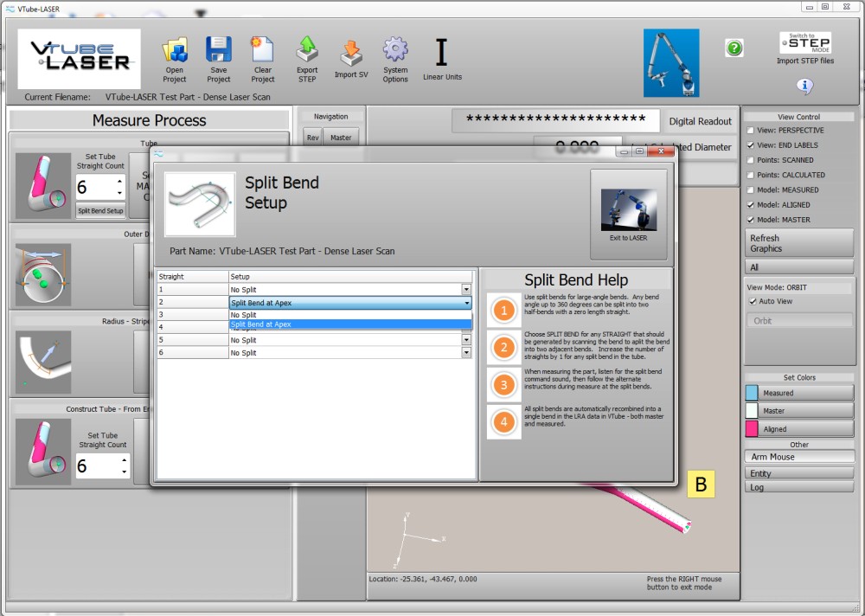The width and height of the screenshot is (865, 616).
Task: Expand the dropdown for straight 1
Action: tap(466, 290)
